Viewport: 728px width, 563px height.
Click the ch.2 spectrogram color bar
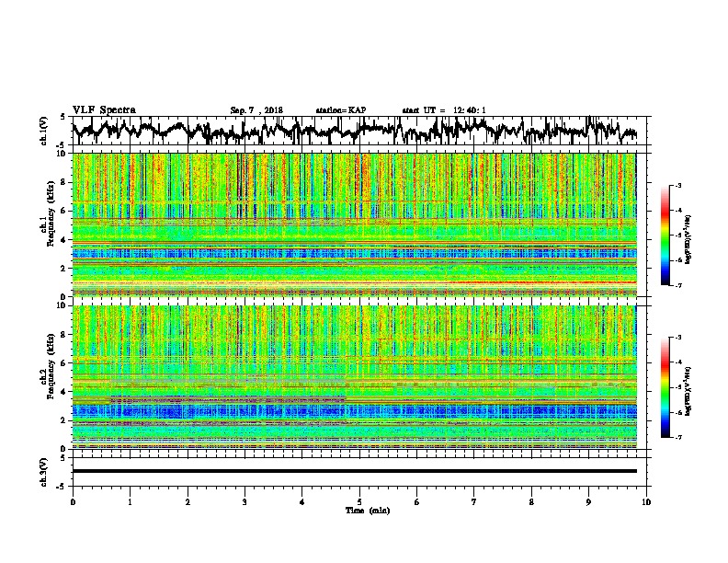click(x=665, y=387)
